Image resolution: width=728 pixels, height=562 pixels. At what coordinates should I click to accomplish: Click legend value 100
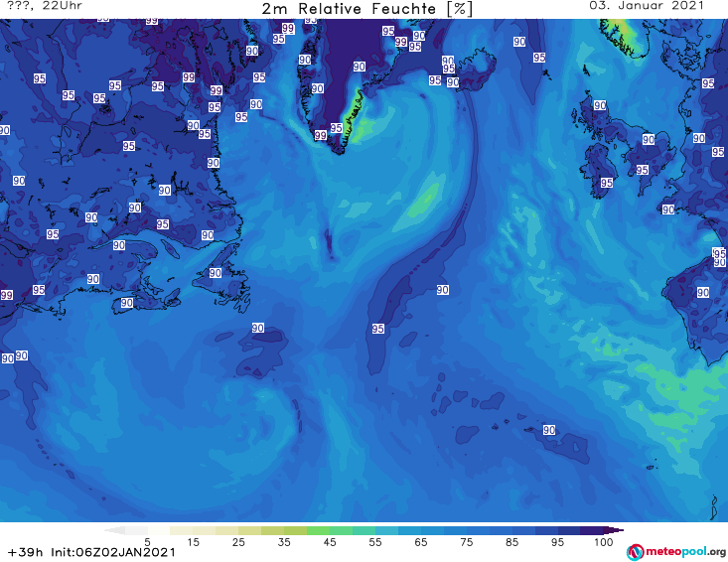coord(604,541)
